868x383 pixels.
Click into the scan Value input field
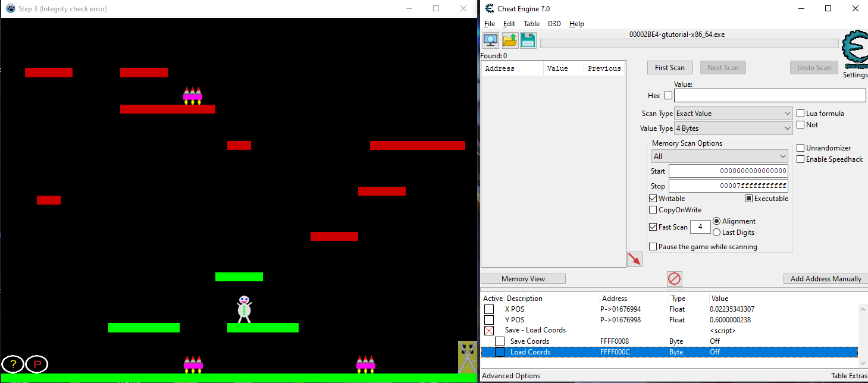pyautogui.click(x=769, y=96)
